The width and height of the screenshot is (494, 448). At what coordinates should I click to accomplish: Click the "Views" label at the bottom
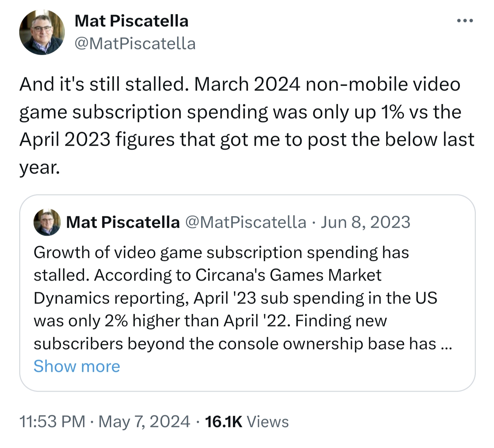pos(268,422)
